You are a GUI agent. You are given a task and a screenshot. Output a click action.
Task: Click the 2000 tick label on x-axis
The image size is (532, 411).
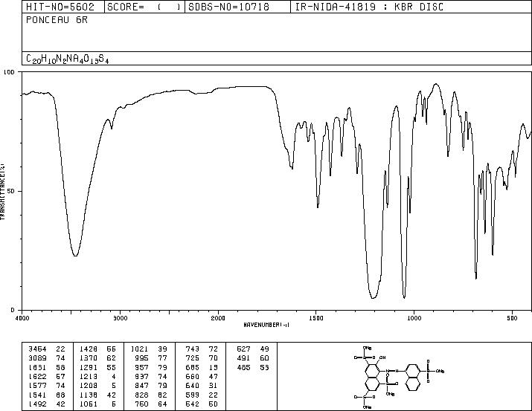(218, 318)
